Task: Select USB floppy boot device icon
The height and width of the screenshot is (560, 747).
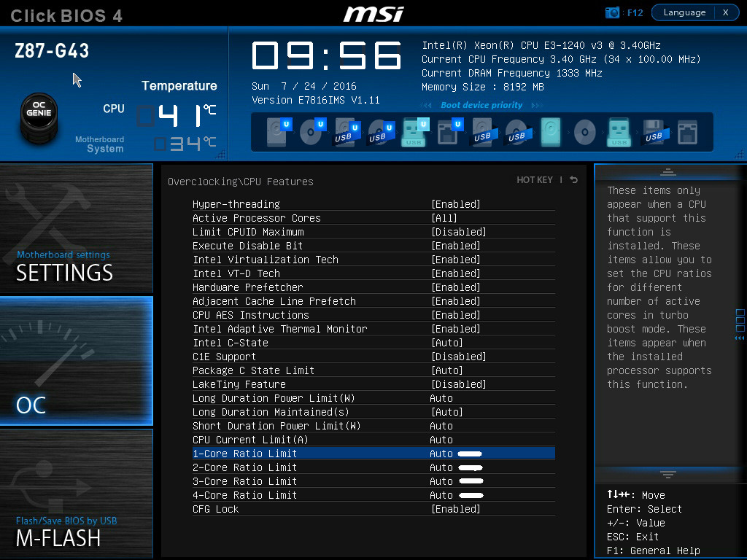Action: [x=656, y=133]
